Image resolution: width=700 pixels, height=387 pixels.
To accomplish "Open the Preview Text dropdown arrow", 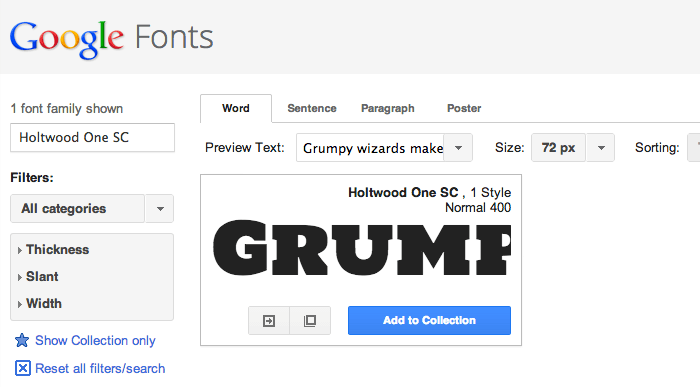I will [458, 147].
